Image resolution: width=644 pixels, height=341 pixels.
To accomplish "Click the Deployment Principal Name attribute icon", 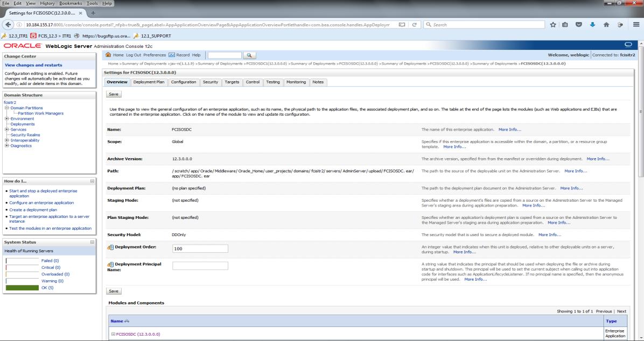I will coord(110,265).
